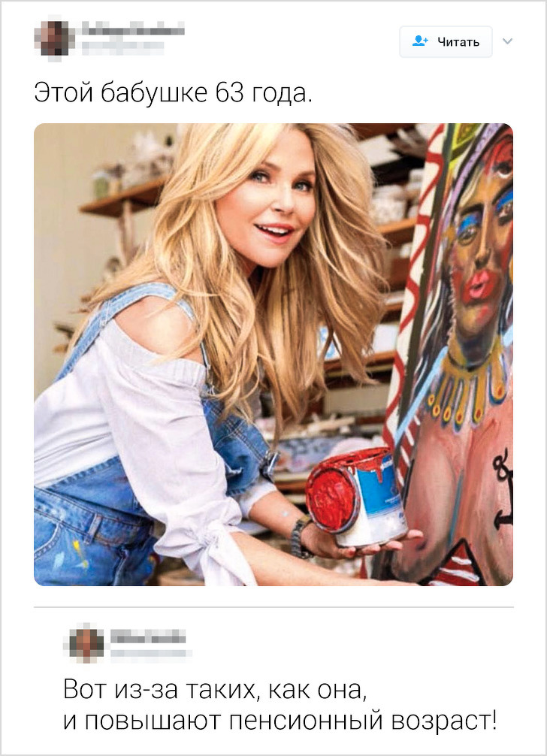The height and width of the screenshot is (756, 547).
Task: Click the wooden shelf behind the woman
Action: click(123, 196)
